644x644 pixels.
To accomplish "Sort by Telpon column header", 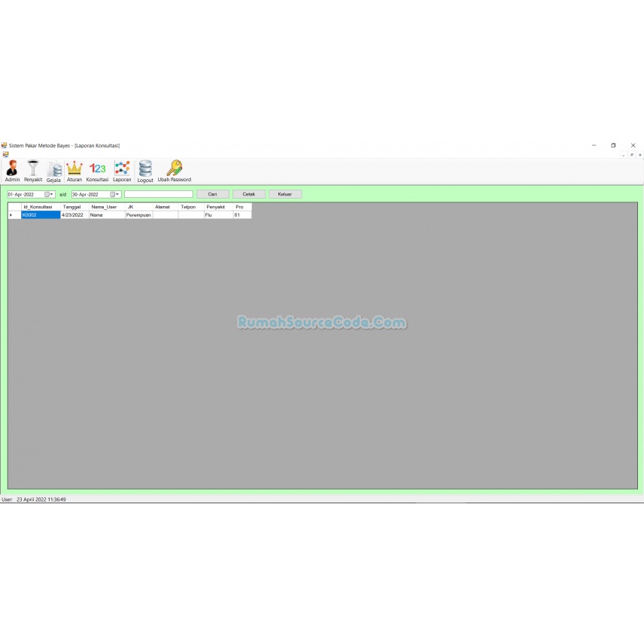I will 191,207.
